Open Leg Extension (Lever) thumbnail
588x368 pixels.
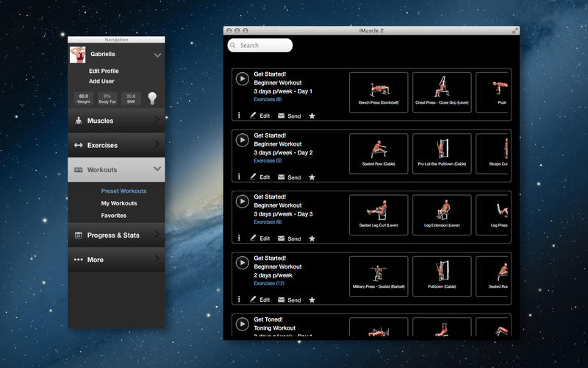[442, 215]
